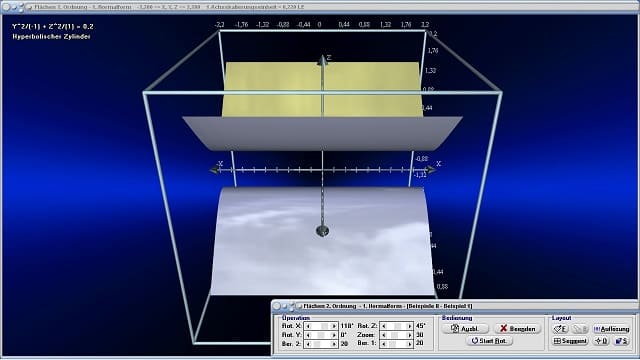Click the Z axis arrowhead
This screenshot has height=360, width=640.
(x=322, y=60)
